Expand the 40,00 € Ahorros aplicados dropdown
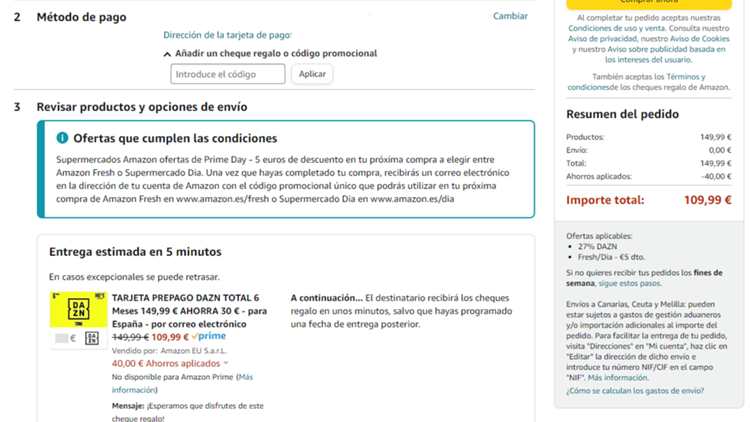This screenshot has height=422, width=750. tap(170, 364)
